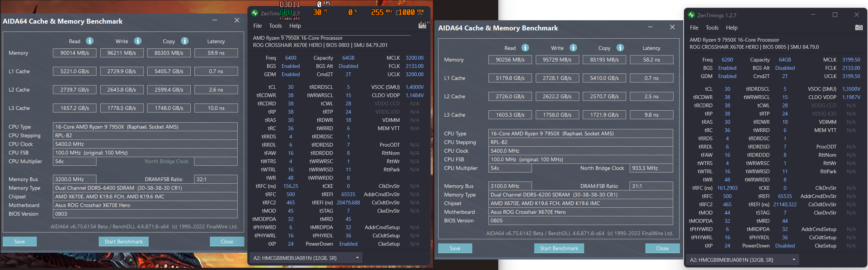868x270 pixels.
Task: Click Freq value "6200" in ZenTimings
Action: pos(727,60)
